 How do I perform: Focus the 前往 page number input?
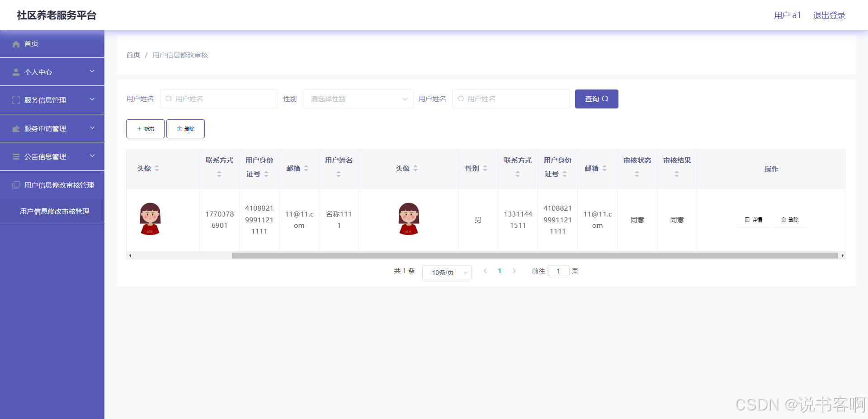(x=558, y=271)
